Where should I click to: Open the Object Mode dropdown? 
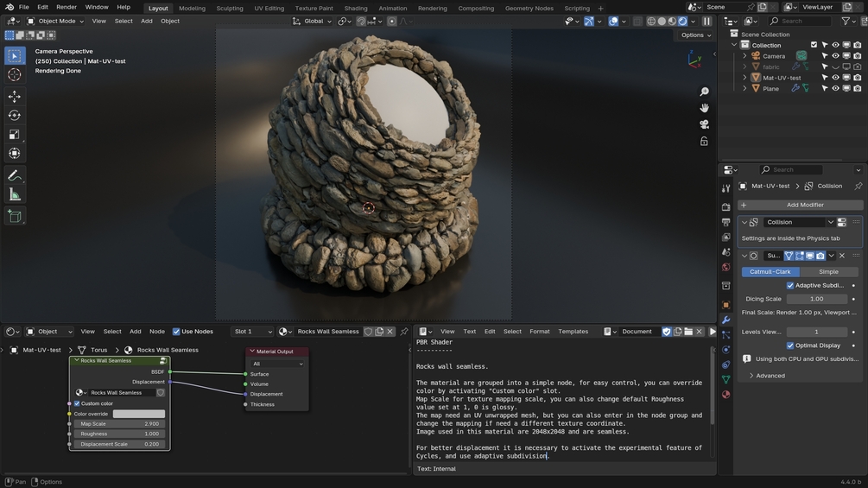pyautogui.click(x=55, y=21)
